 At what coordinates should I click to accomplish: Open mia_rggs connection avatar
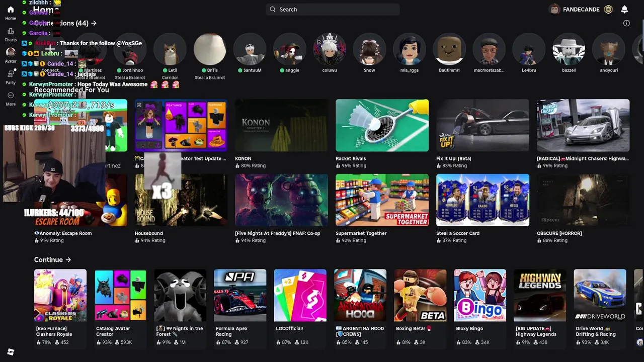(x=409, y=50)
